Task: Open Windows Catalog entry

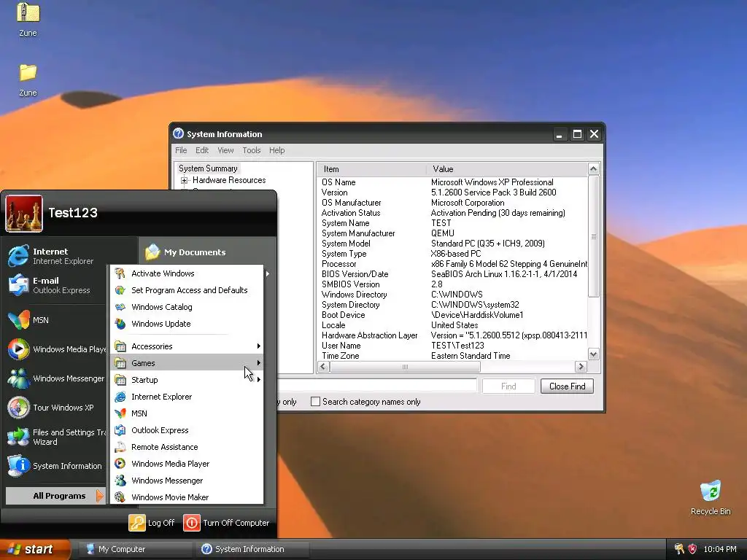Action: click(187, 307)
